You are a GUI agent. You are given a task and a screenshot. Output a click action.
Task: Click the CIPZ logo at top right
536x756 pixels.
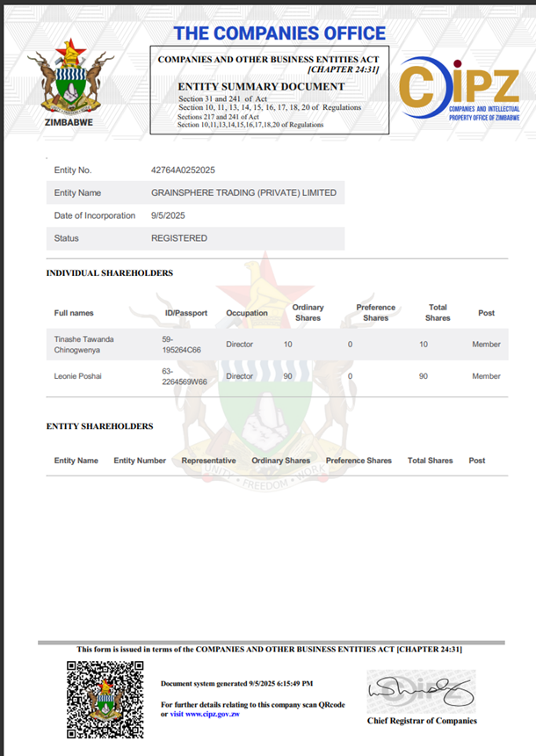point(460,89)
